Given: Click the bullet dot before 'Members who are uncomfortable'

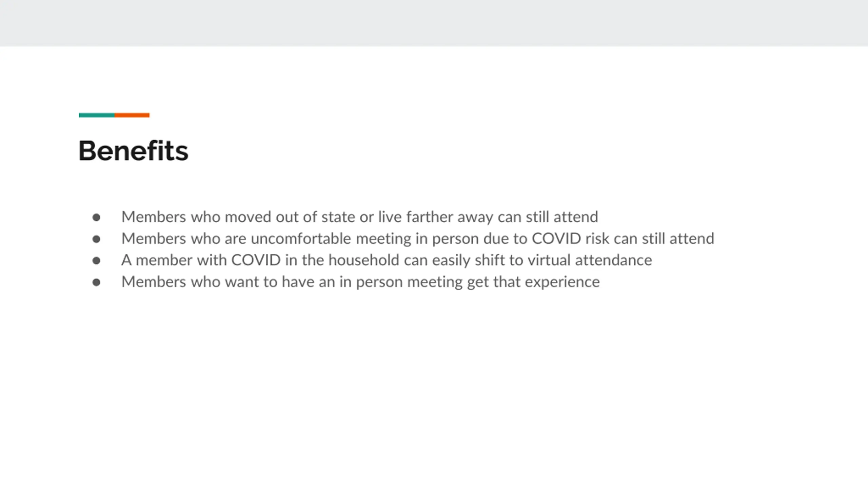Looking at the screenshot, I should (x=96, y=239).
